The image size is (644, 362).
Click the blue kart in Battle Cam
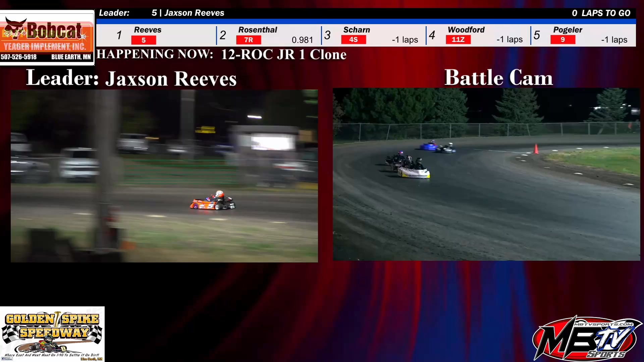(429, 146)
